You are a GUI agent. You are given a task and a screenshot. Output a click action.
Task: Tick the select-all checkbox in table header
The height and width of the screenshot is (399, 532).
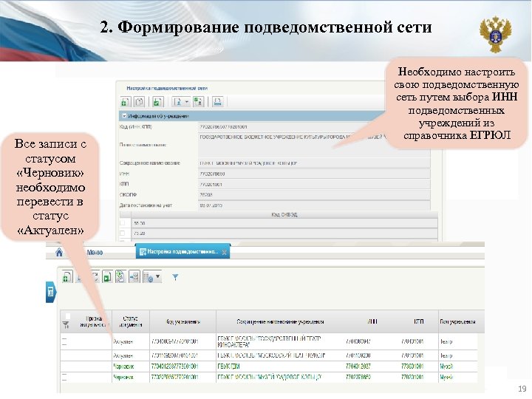click(x=67, y=316)
